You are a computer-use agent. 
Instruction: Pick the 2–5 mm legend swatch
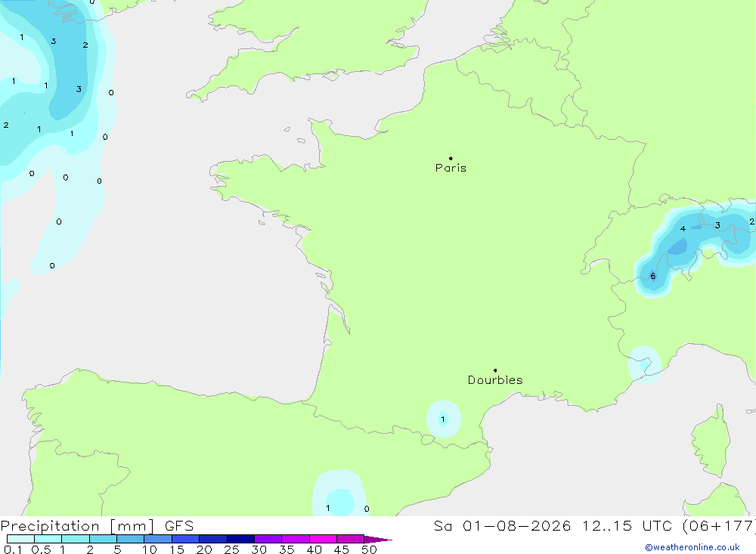[x=103, y=539]
